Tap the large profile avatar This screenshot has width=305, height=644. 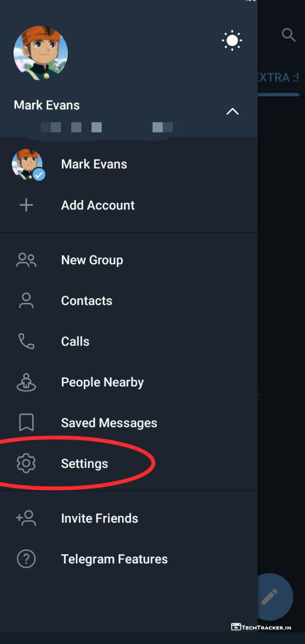pyautogui.click(x=41, y=53)
